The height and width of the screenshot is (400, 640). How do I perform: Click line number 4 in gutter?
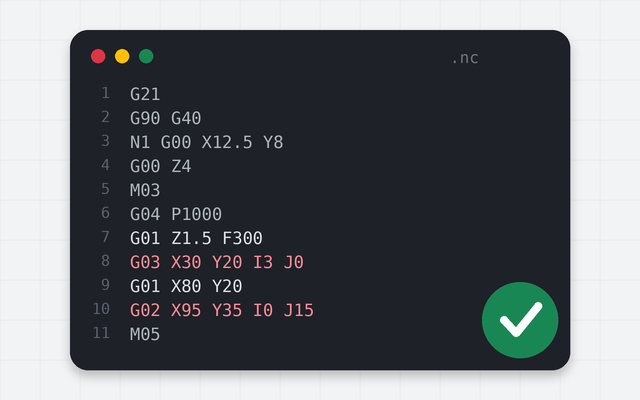(105, 165)
